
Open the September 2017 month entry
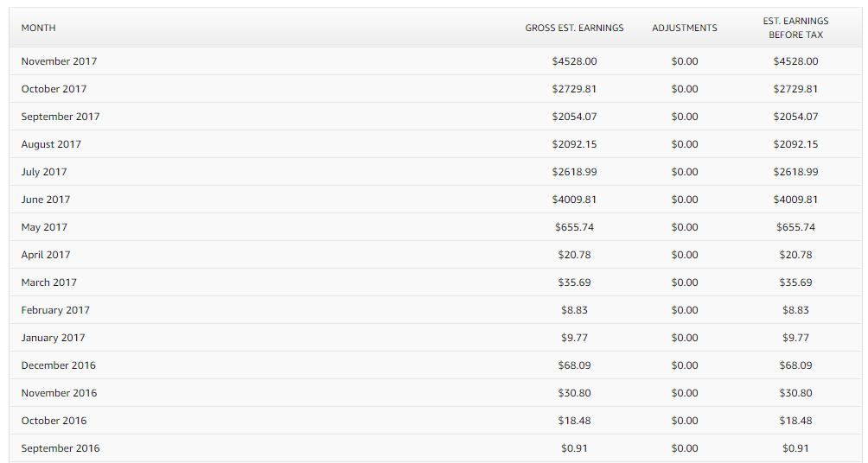pyautogui.click(x=61, y=116)
